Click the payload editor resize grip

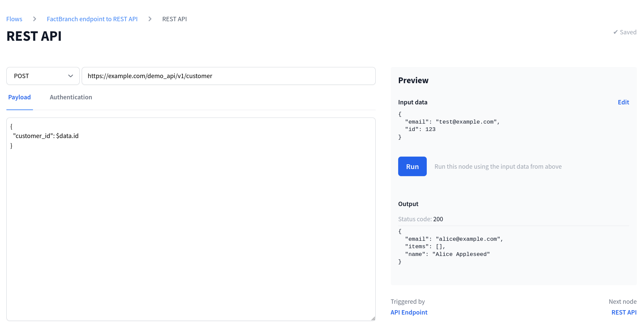coord(373,317)
